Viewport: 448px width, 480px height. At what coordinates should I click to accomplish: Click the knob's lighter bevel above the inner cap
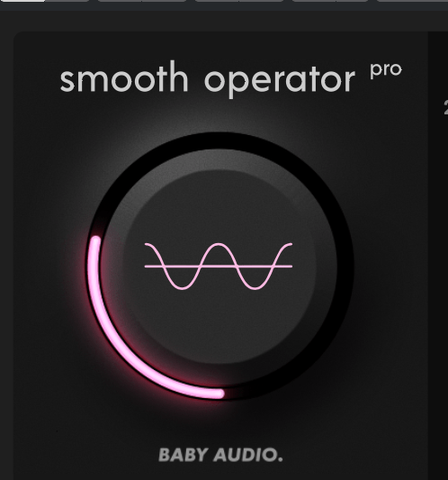(220, 159)
